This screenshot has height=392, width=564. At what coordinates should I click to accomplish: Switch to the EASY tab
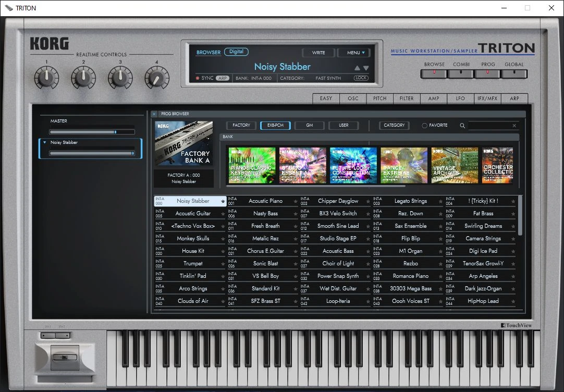326,98
